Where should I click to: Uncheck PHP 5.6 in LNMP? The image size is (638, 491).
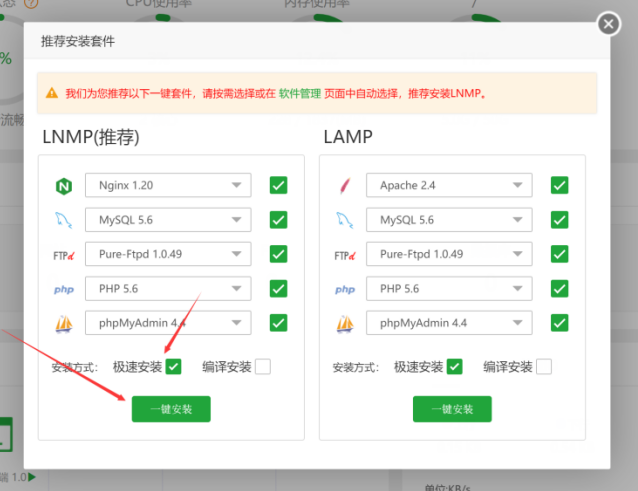(279, 288)
